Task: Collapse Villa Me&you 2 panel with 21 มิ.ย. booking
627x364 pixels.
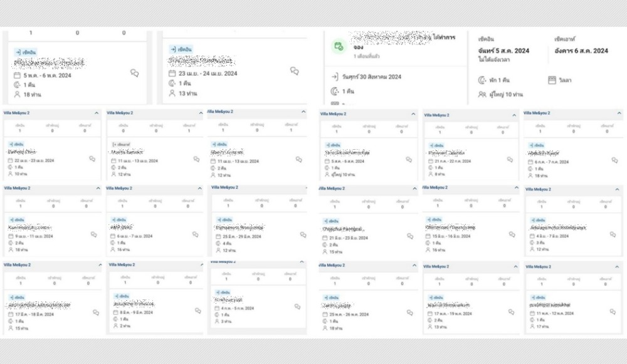Action: [x=414, y=189]
